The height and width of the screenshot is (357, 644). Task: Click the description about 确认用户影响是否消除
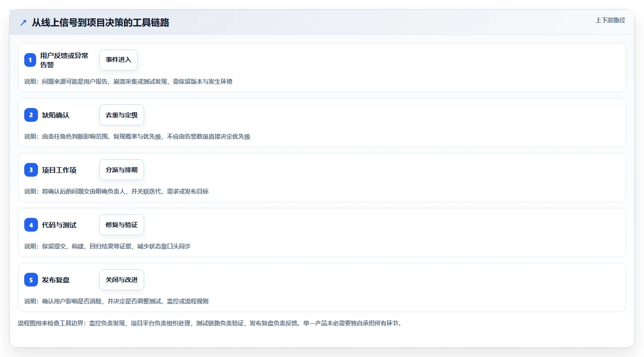(x=117, y=301)
